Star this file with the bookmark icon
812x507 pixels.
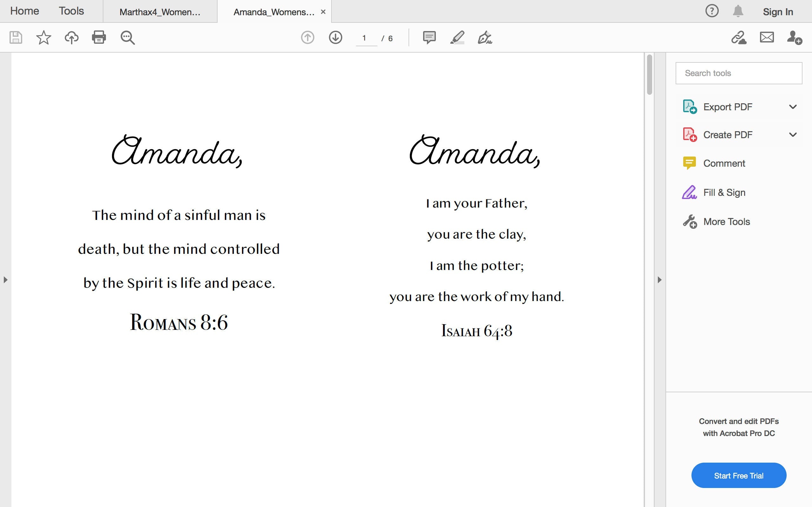[44, 37]
